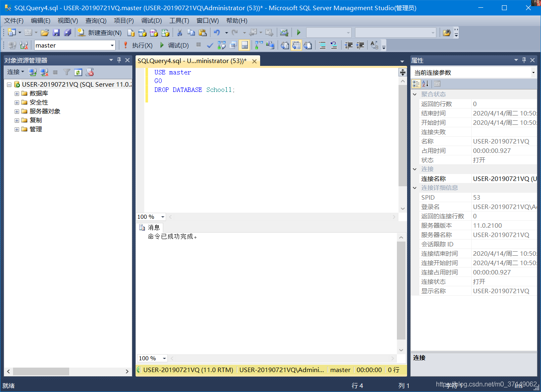Image resolution: width=541 pixels, height=392 pixels.
Task: Expand the 服务器对象 folder node
Action: tap(17, 111)
